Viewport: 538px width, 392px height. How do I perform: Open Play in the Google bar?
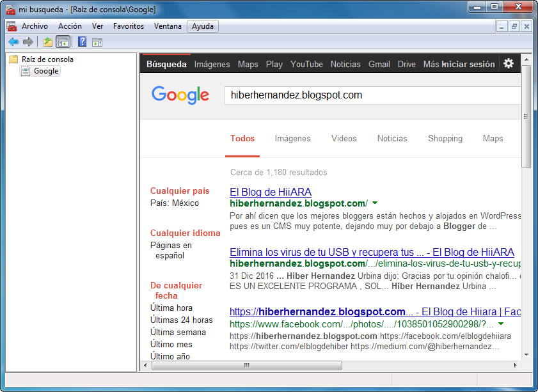pyautogui.click(x=274, y=64)
